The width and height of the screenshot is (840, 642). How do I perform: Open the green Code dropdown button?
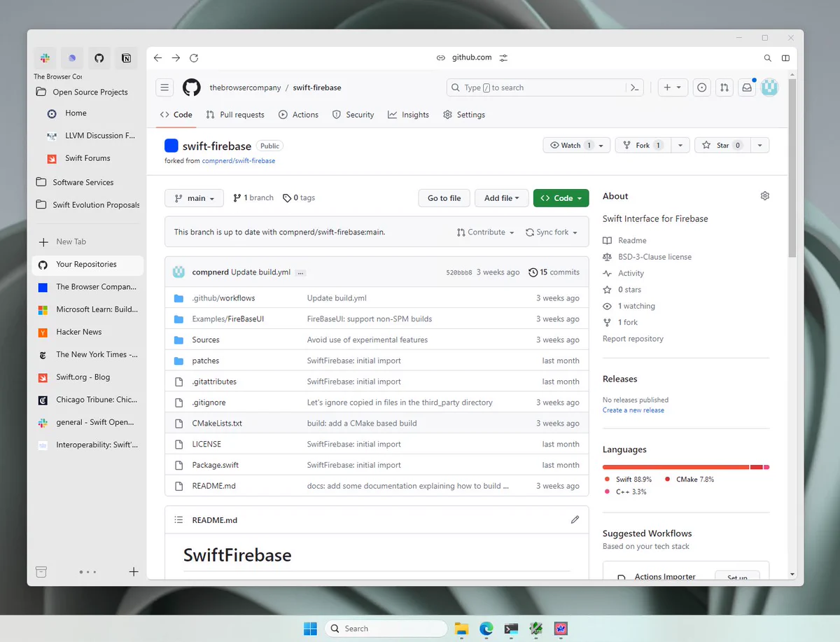561,198
